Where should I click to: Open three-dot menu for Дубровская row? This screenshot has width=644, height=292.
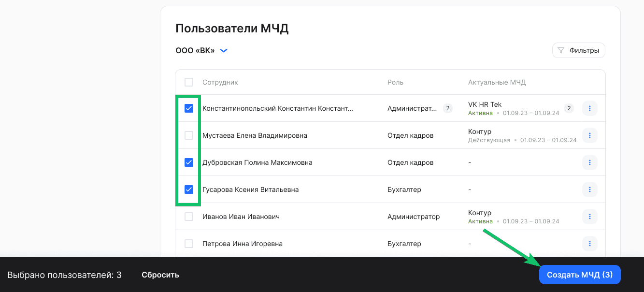pos(590,162)
